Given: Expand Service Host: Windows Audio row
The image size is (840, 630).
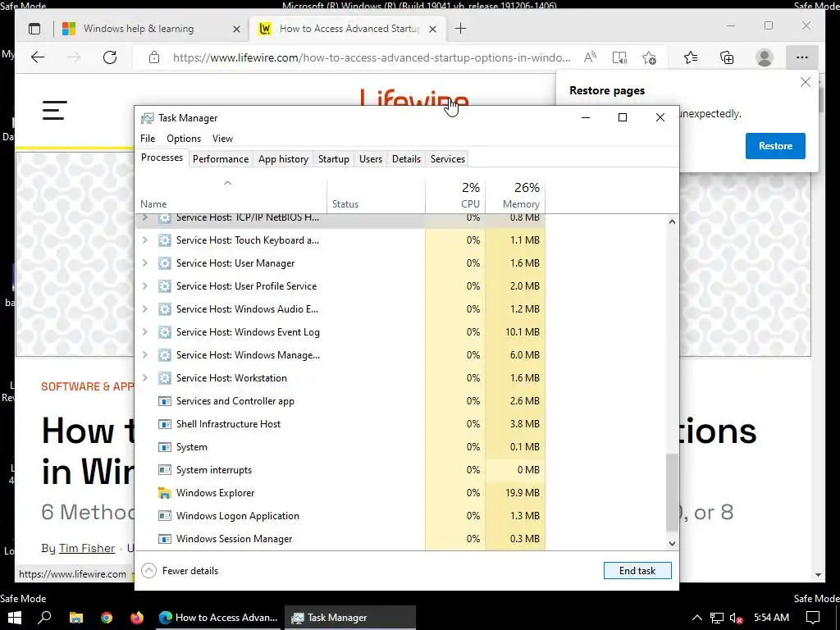Looking at the screenshot, I should 144,309.
